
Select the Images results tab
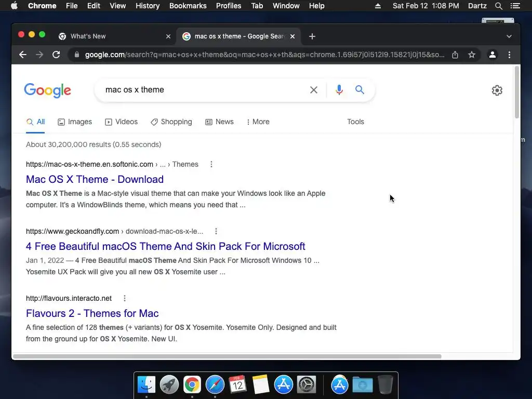[75, 122]
